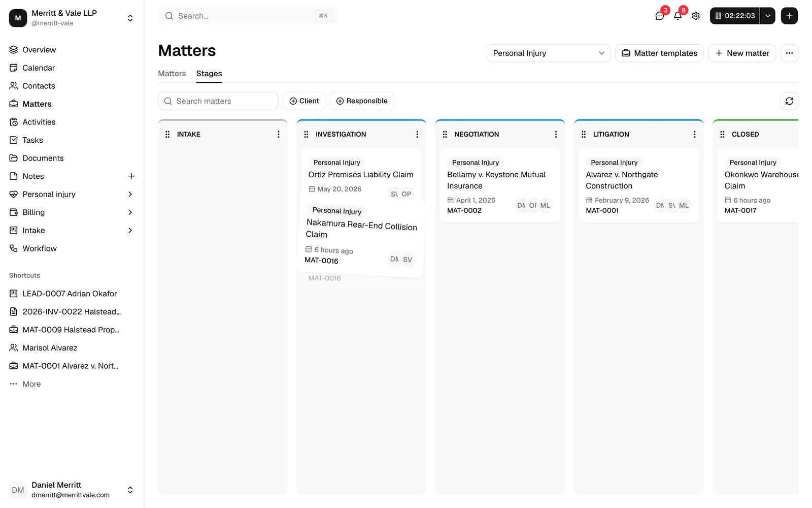Image resolution: width=812 pixels, height=508 pixels.
Task: Click the global Search field
Action: coord(248,16)
